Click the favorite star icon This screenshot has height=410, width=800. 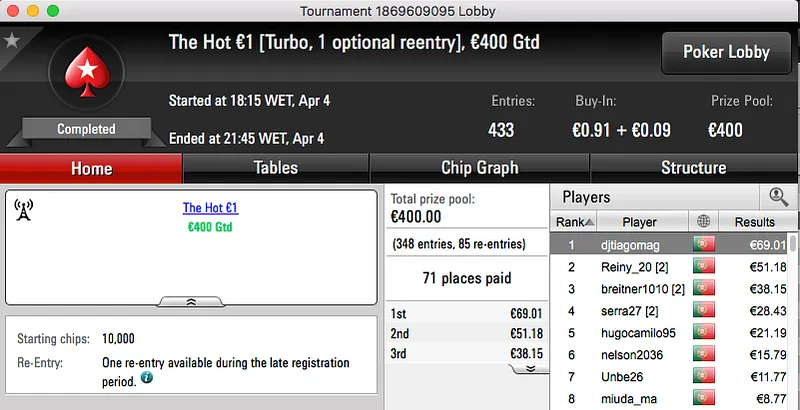click(x=12, y=41)
